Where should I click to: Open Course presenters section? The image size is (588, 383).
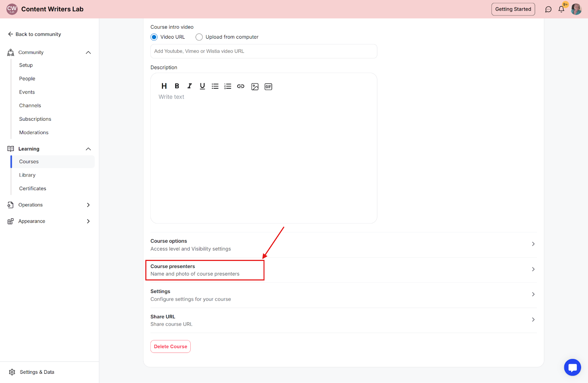pyautogui.click(x=344, y=270)
